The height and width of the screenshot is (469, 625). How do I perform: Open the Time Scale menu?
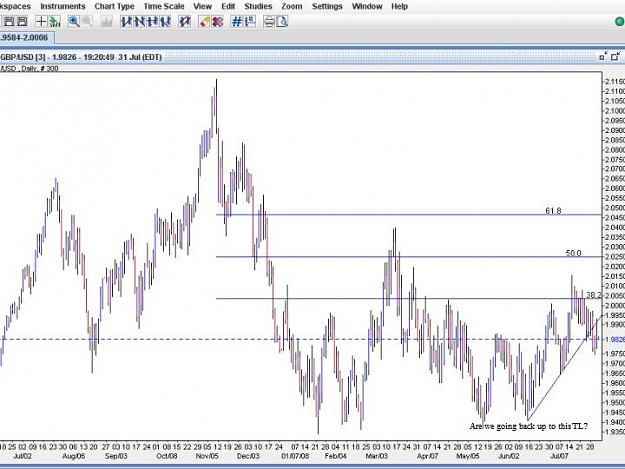click(164, 6)
